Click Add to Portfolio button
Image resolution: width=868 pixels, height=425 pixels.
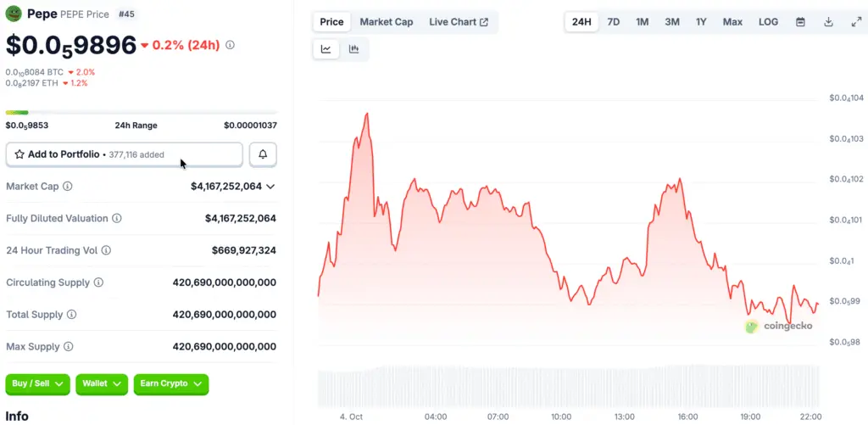124,154
